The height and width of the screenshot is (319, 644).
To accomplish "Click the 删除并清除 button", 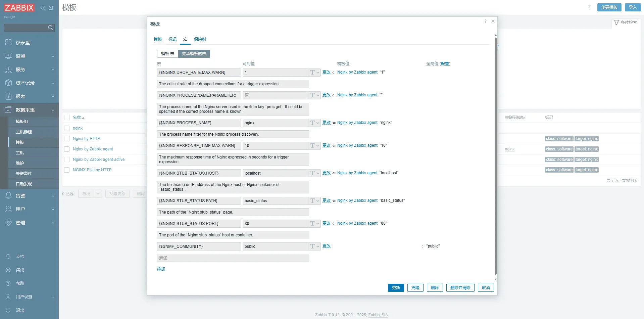I will click(460, 288).
